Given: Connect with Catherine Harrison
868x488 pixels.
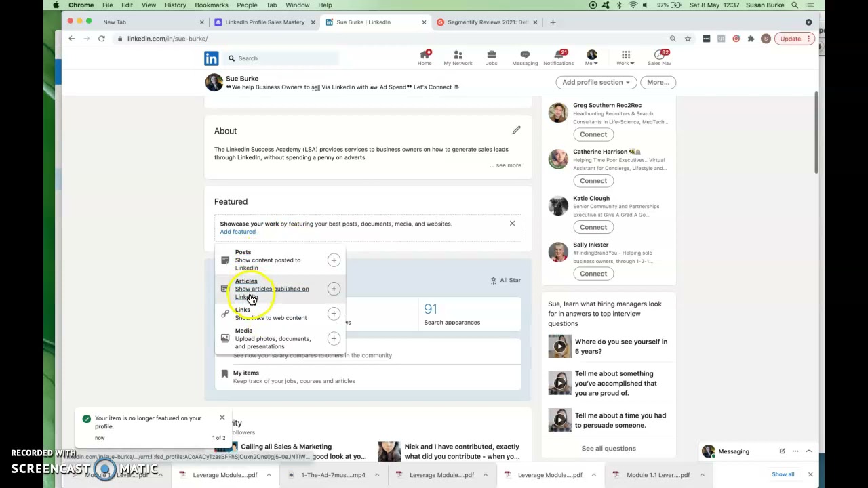Looking at the screenshot, I should pyautogui.click(x=593, y=180).
